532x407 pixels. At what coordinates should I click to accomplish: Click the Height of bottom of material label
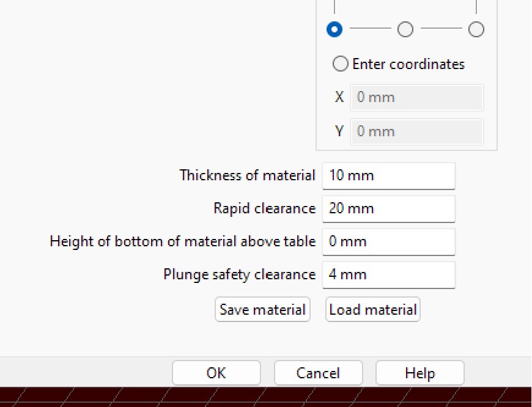pos(183,241)
